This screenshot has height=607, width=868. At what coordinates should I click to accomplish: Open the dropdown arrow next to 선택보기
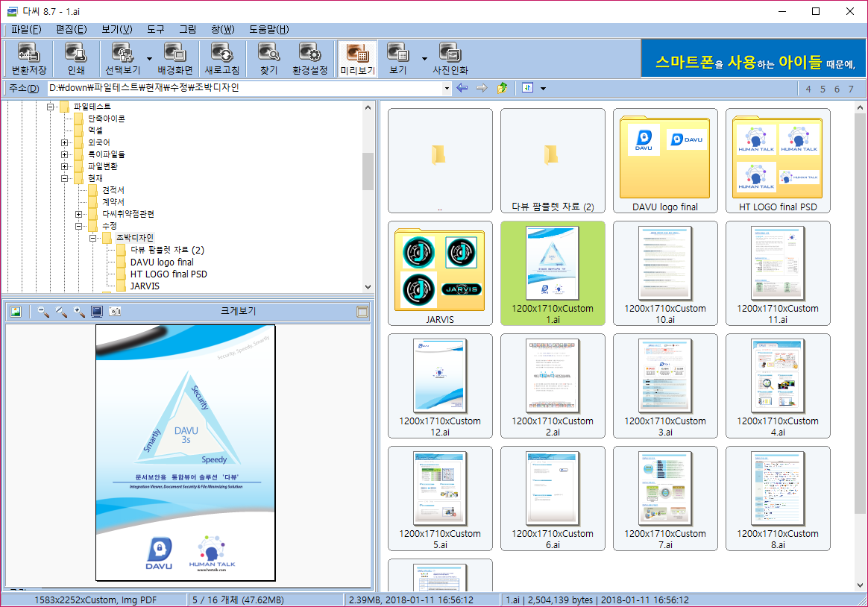(x=149, y=59)
